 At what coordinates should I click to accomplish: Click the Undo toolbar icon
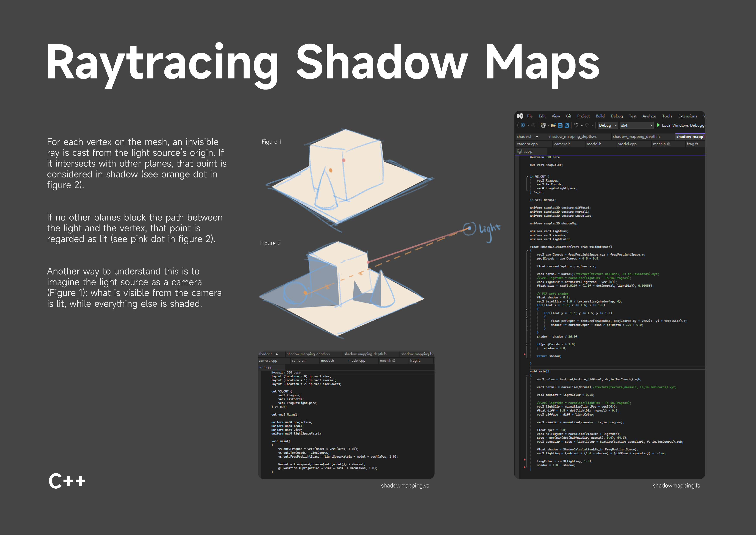pyautogui.click(x=576, y=126)
